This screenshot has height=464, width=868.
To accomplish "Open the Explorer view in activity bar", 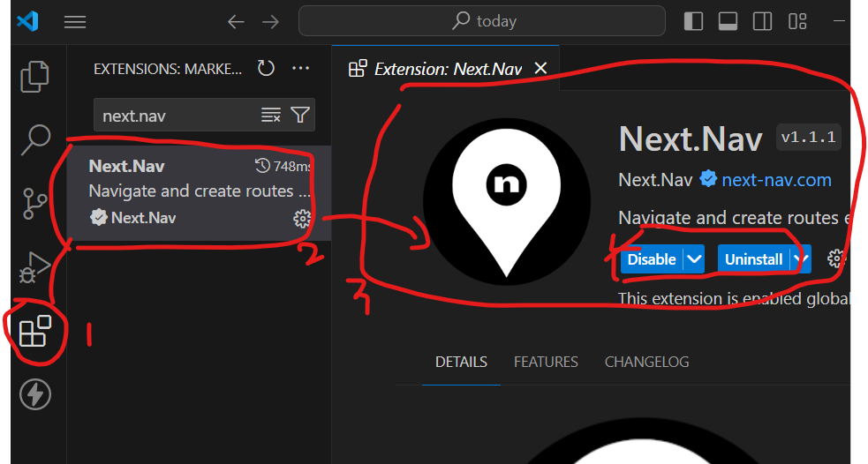I will point(34,76).
